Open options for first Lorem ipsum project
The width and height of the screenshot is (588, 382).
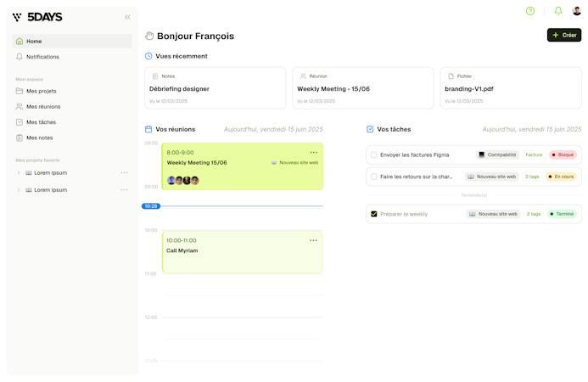[124, 173]
